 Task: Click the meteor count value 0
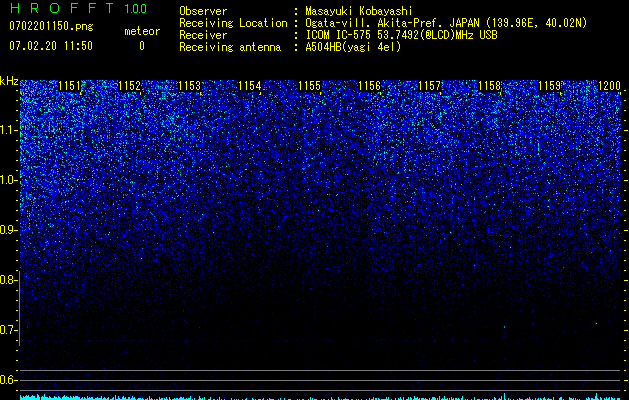(x=142, y=46)
